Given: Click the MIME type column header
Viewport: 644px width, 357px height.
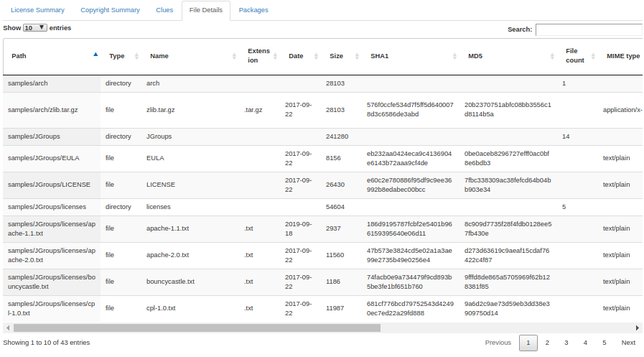Looking at the screenshot, I should [x=623, y=56].
